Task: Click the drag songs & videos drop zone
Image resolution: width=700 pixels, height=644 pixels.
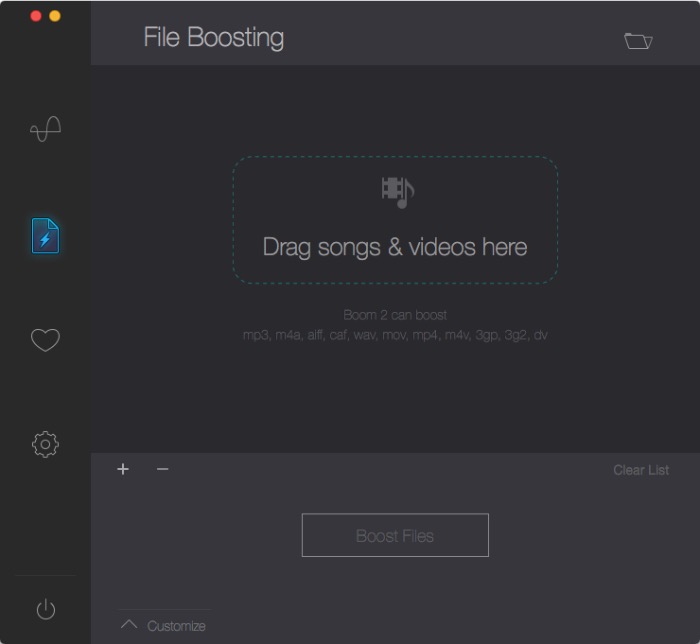Action: 395,220
